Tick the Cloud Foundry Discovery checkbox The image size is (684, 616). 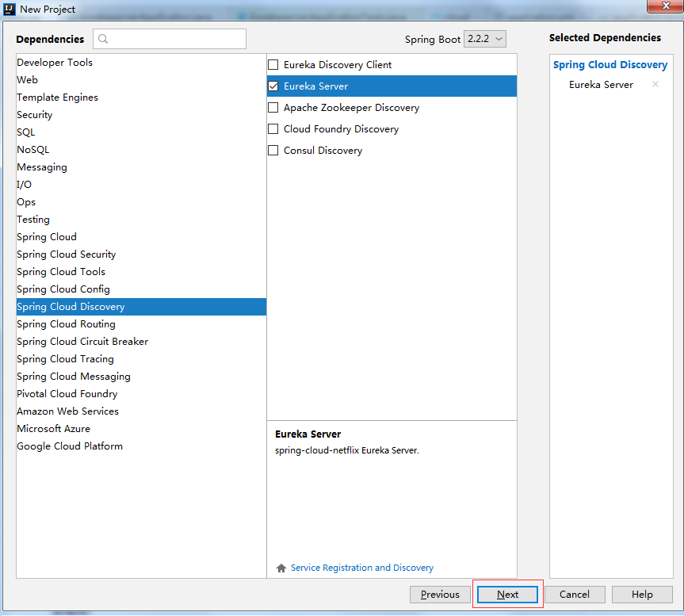point(273,128)
